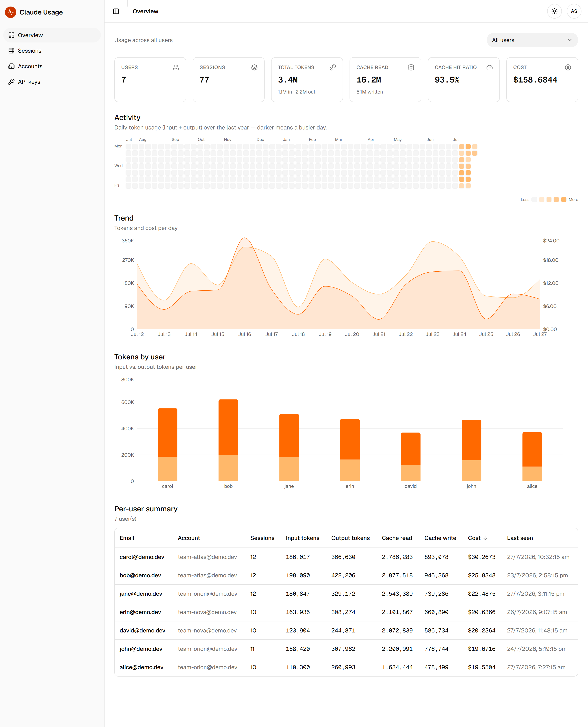
Task: Click the users icon in Users card
Action: pos(176,68)
